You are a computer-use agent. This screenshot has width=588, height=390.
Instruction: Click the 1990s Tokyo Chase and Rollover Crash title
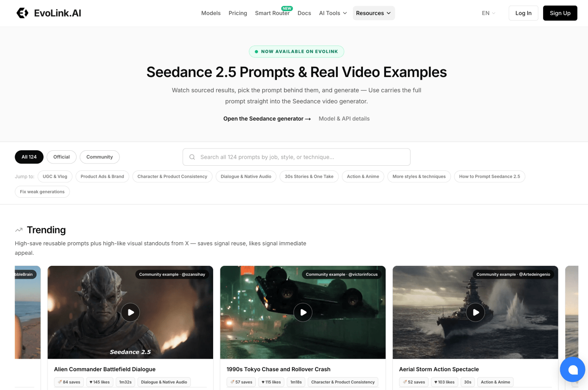pos(279,369)
